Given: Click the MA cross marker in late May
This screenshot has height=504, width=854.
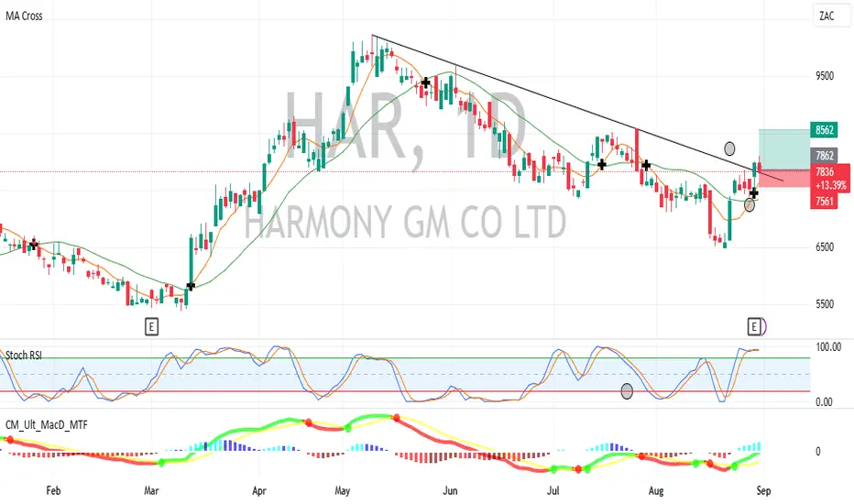Looking at the screenshot, I should pos(425,82).
